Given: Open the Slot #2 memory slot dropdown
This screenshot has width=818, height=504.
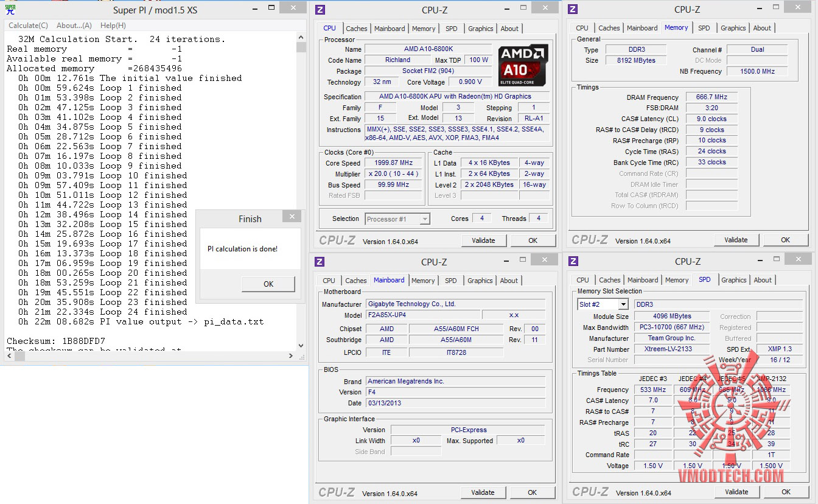Looking at the screenshot, I should click(623, 304).
